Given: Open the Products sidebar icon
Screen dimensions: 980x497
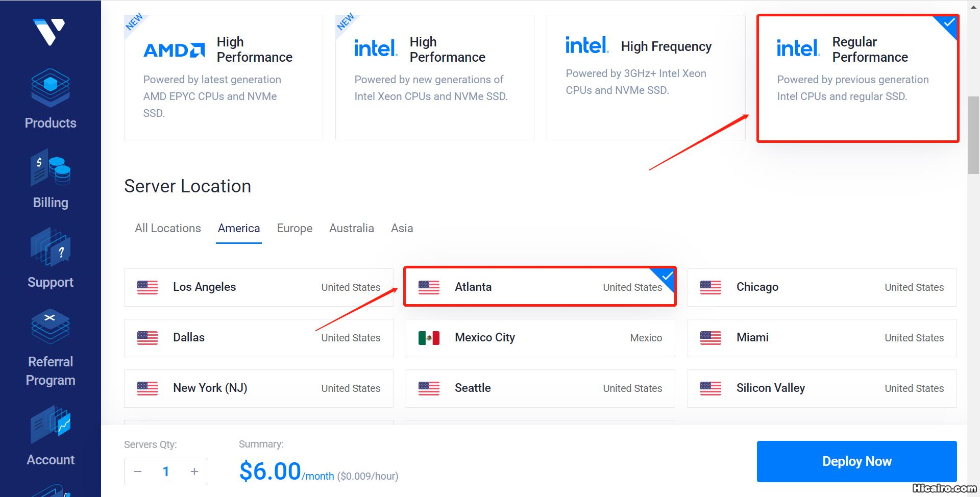Looking at the screenshot, I should pyautogui.click(x=50, y=88).
